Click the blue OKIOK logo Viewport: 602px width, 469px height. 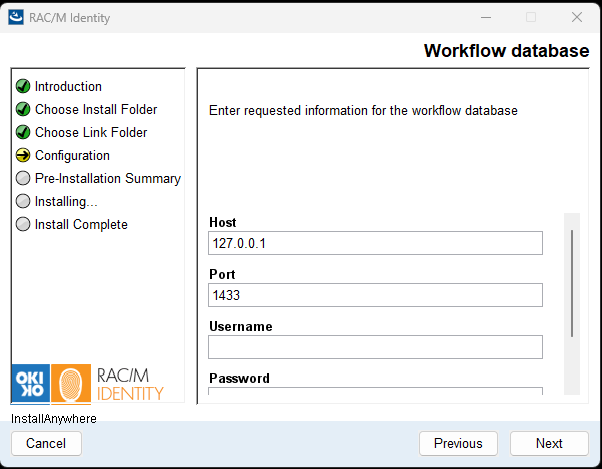coord(31,383)
